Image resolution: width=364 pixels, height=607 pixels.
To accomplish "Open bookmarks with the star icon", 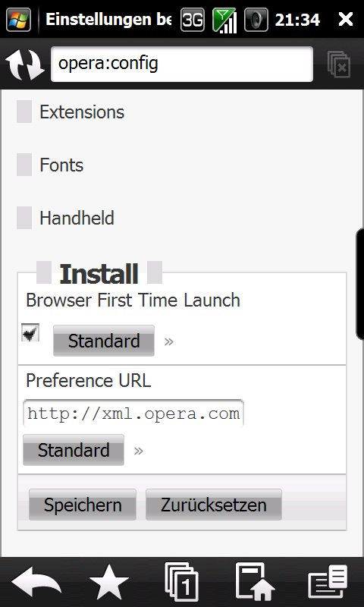I will click(108, 583).
